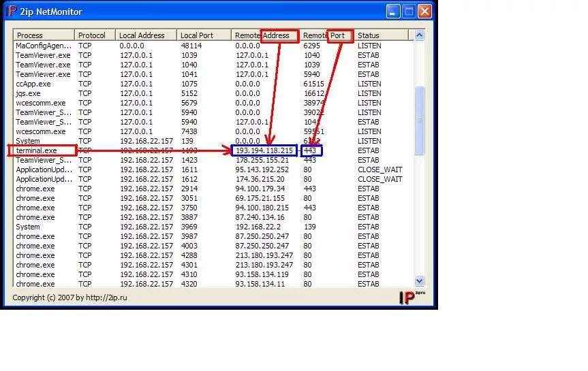Click the 2ip NetMonitor title bar icon
This screenshot has width=588, height=371.
[x=12, y=12]
